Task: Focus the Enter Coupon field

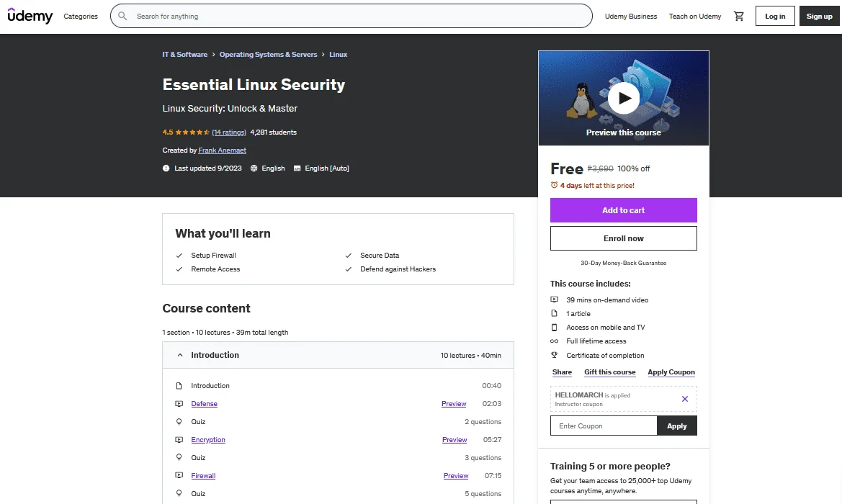Action: pyautogui.click(x=604, y=426)
